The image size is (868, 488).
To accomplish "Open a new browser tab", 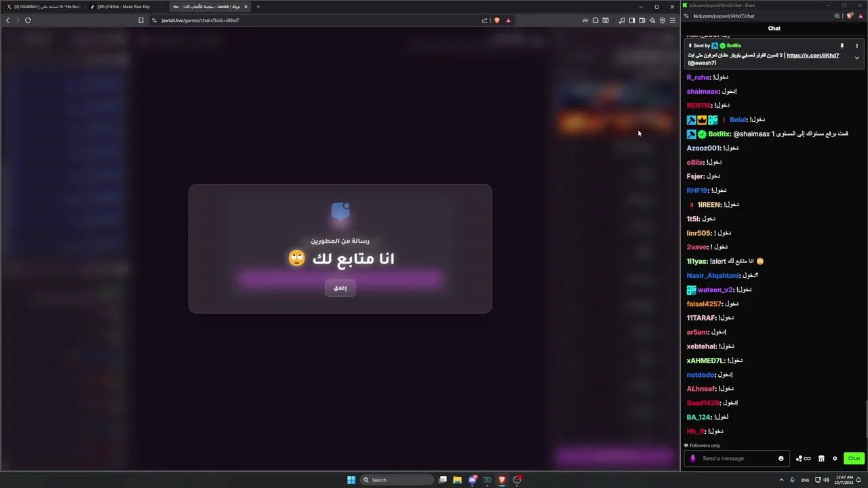I will 258,7.
